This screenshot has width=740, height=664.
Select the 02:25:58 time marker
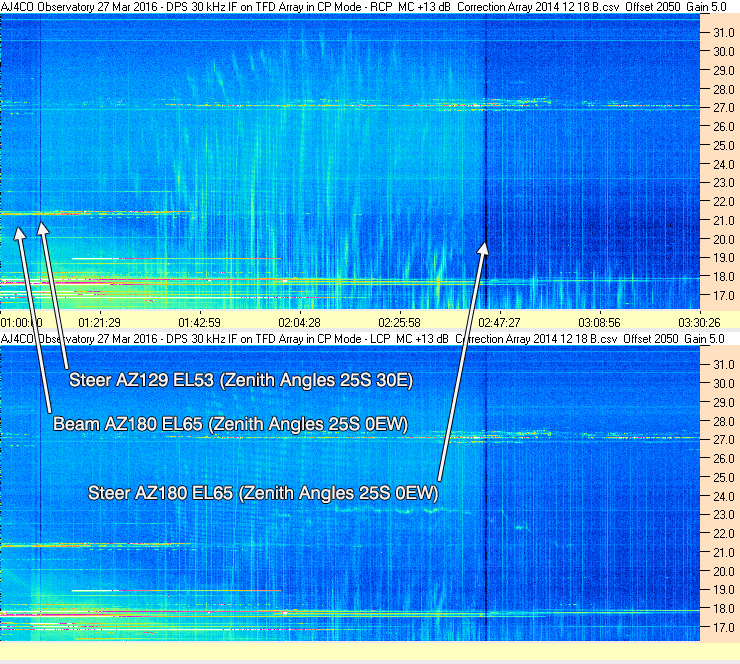click(x=399, y=323)
